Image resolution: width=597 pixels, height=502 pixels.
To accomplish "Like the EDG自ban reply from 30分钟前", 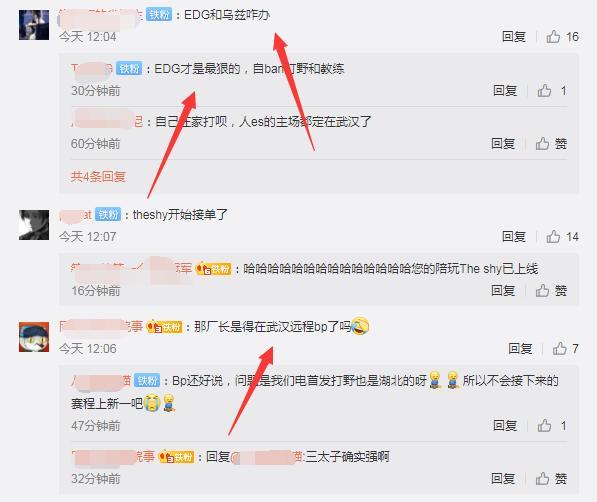I will pyautogui.click(x=552, y=91).
